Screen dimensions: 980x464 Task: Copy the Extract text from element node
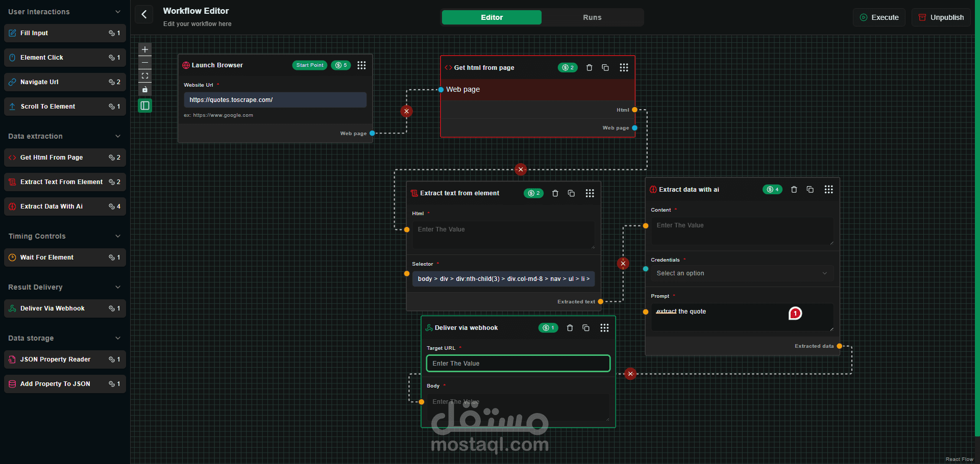[571, 193]
